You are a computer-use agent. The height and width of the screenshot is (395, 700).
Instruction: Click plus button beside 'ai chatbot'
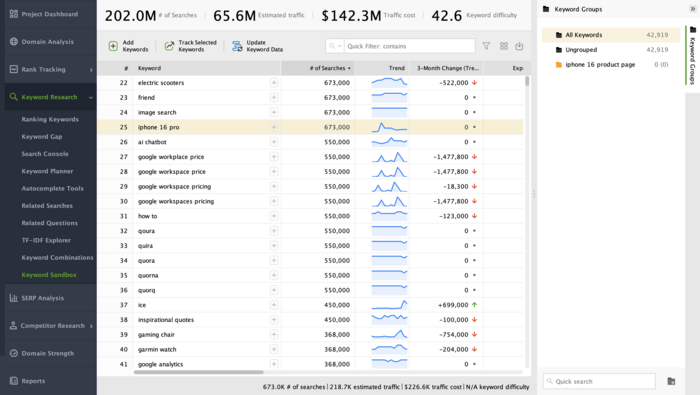click(274, 142)
